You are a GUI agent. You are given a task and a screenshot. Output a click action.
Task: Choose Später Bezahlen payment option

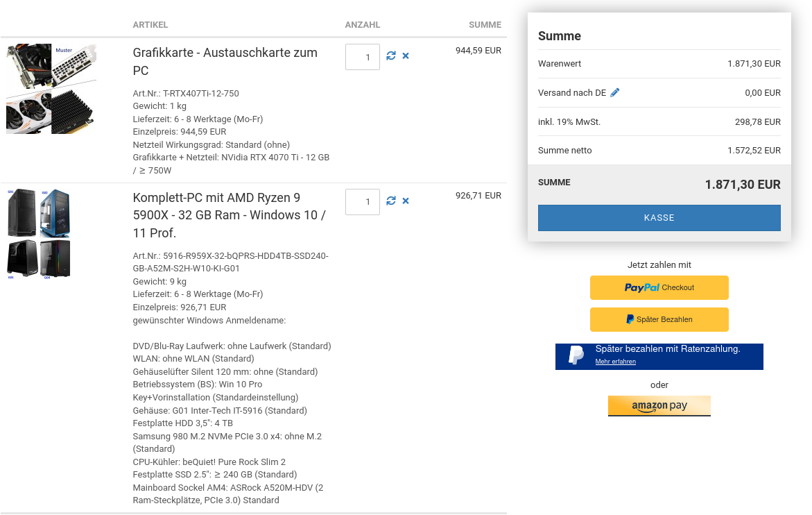[659, 319]
